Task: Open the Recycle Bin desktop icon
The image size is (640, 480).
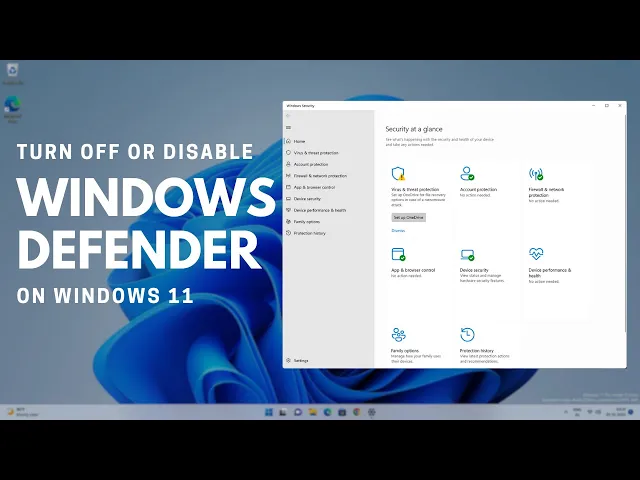Action: tap(13, 74)
